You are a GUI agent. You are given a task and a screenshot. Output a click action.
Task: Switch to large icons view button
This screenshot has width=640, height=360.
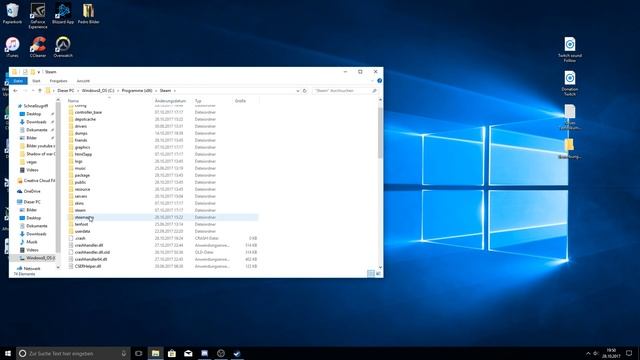click(378, 273)
